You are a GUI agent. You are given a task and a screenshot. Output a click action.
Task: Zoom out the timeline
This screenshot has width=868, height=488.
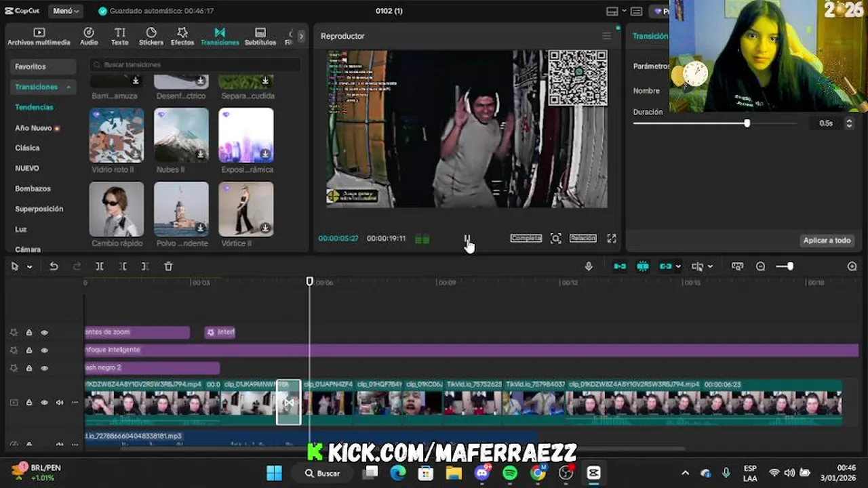point(760,266)
